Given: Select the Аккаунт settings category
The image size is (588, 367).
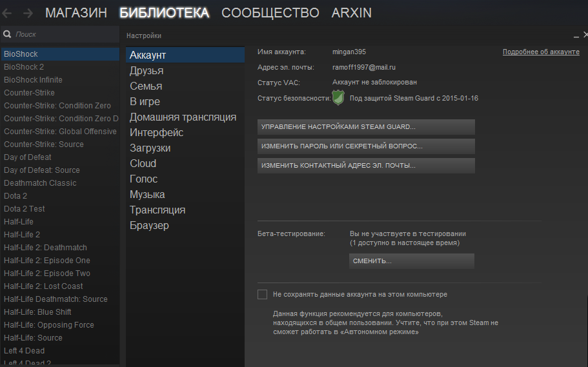Looking at the screenshot, I should [185, 55].
